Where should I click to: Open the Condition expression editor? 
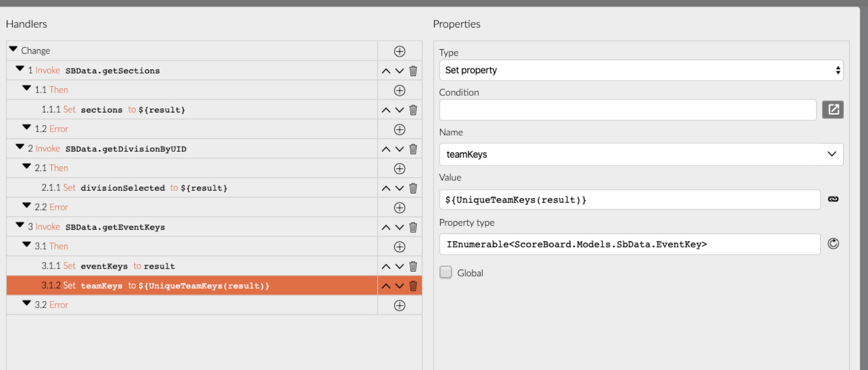click(833, 109)
